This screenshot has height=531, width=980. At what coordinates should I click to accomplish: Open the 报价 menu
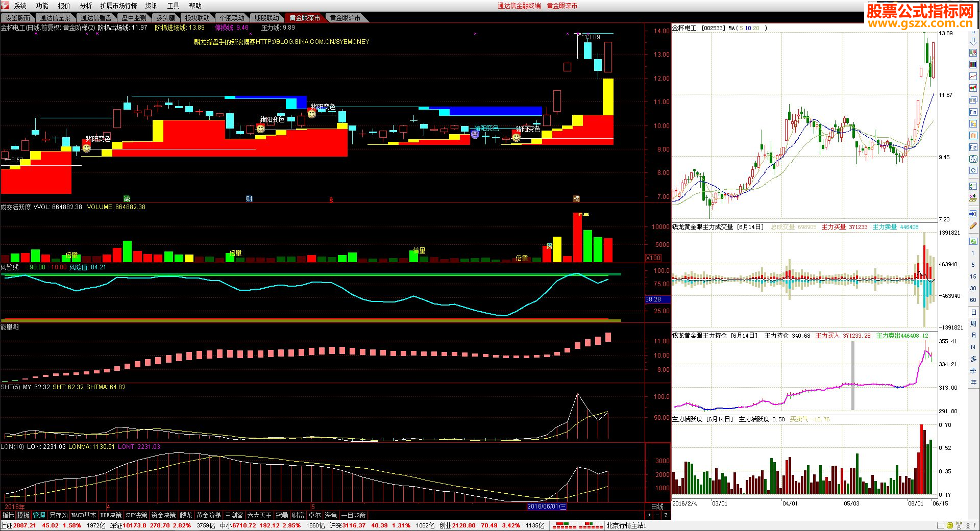click(64, 6)
